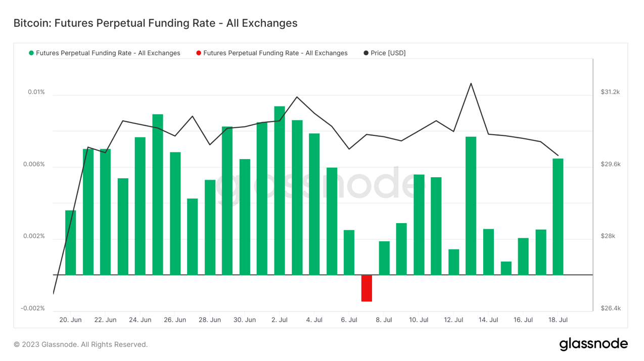644x361 pixels.
Task: Click the $31.2k price axis label
Action: click(611, 92)
